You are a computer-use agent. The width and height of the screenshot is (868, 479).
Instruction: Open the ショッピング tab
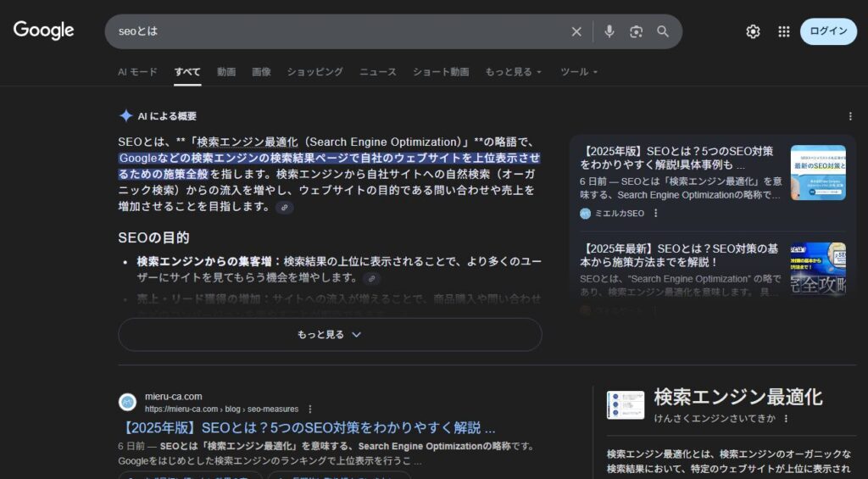(x=315, y=72)
